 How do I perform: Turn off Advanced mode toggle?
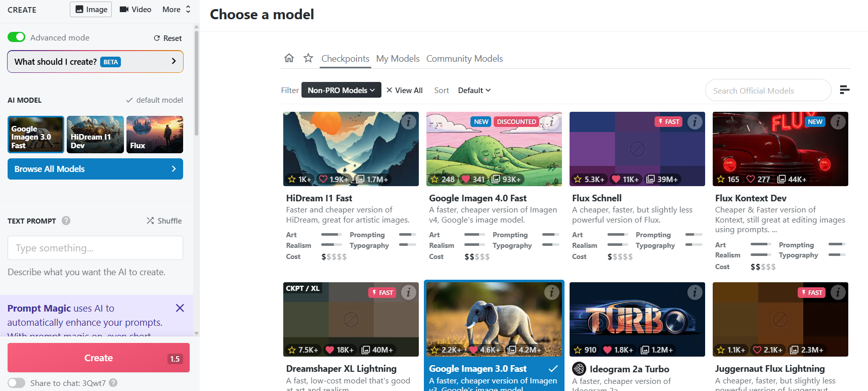16,37
